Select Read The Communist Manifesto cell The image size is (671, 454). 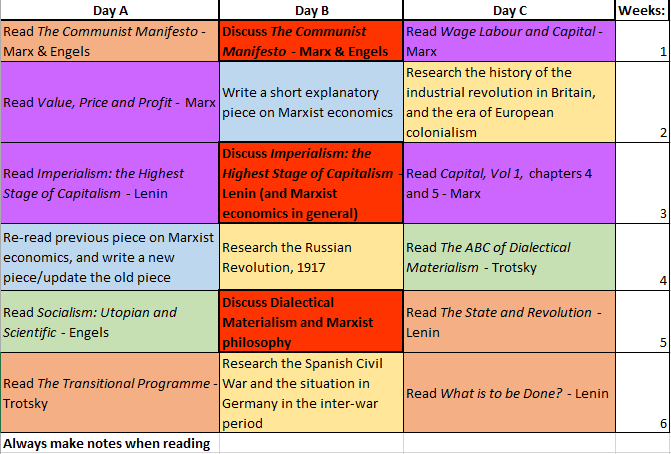[109, 41]
